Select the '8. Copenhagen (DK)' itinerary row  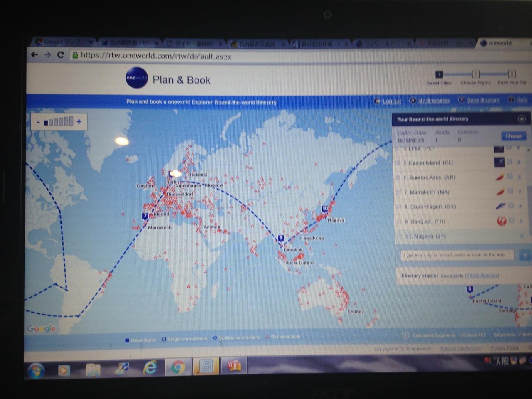[460, 206]
